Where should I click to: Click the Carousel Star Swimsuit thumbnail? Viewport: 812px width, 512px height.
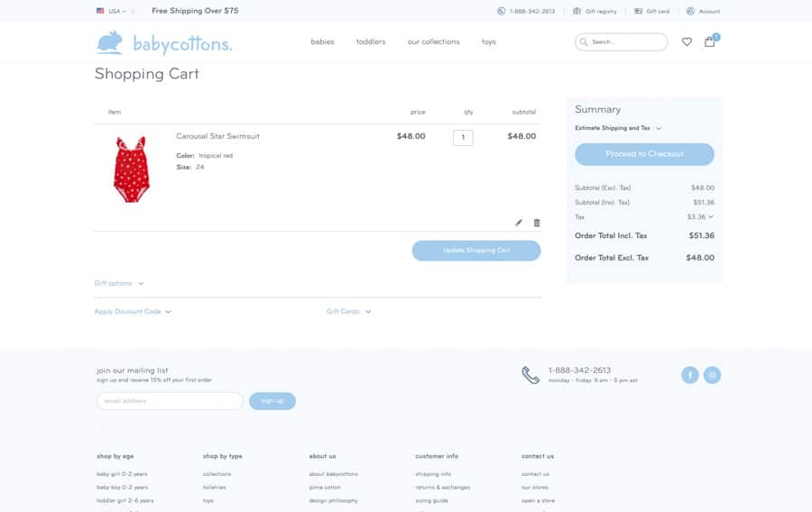coord(132,169)
